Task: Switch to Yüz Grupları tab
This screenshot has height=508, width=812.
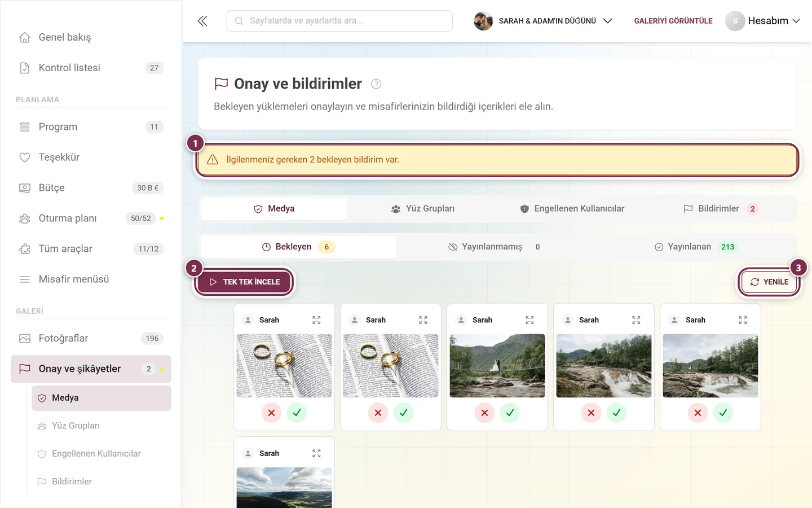Action: [422, 209]
